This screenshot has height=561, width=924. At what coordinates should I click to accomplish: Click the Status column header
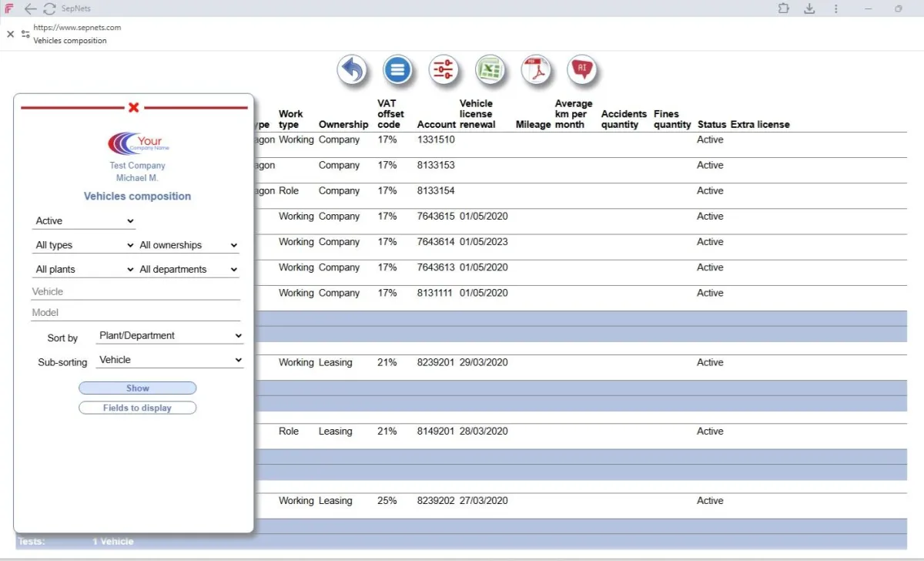712,125
